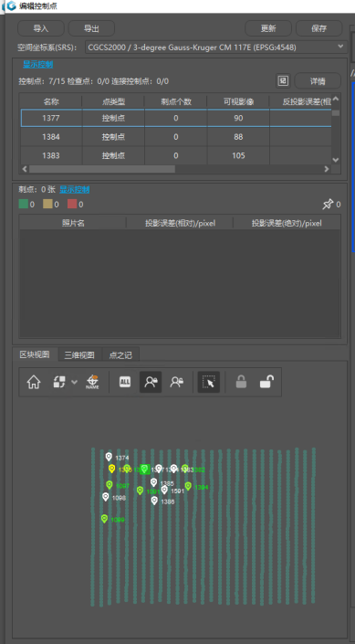Click the 投影误差(绝对)/pixel column header
355x644 pixels.
pyautogui.click(x=287, y=223)
